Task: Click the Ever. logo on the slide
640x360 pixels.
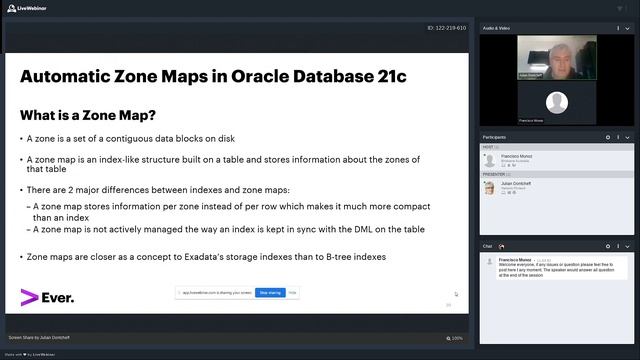Action: point(47,298)
